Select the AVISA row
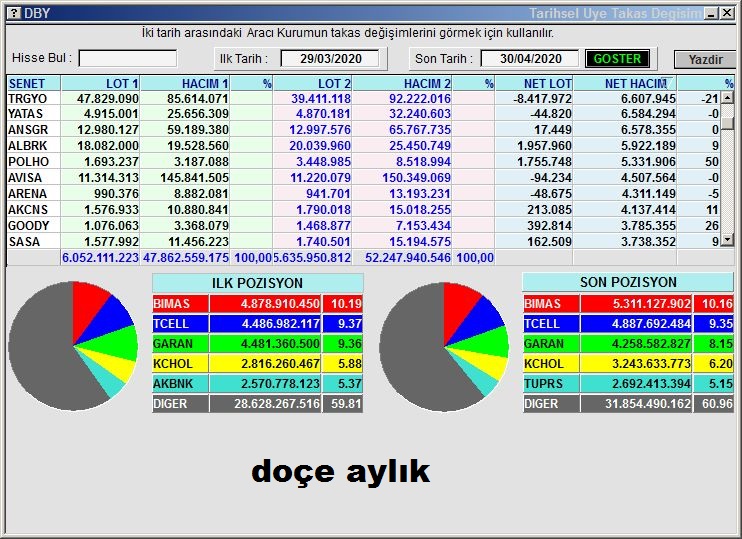Screen dimensions: 742x539 (363, 178)
